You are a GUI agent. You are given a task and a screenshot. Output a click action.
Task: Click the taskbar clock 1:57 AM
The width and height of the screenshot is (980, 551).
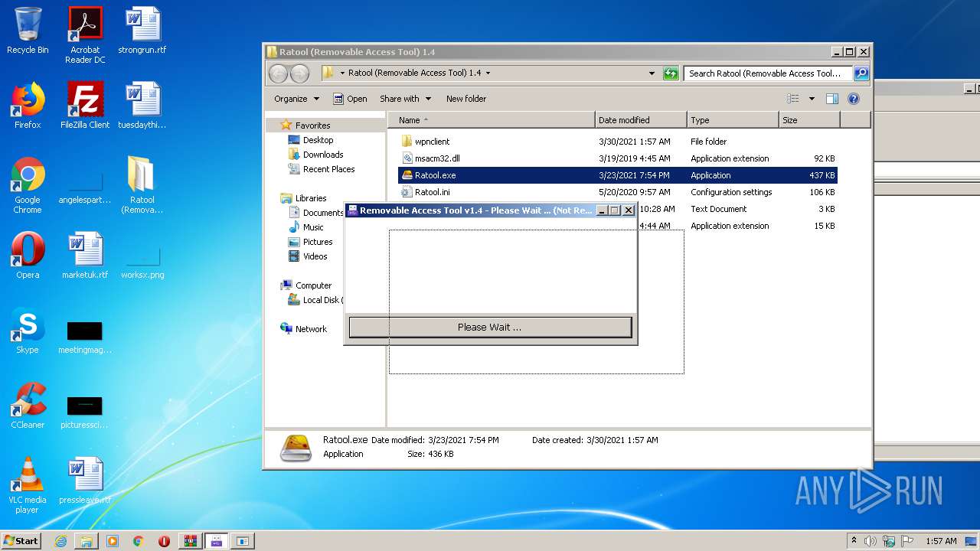[x=941, y=541]
